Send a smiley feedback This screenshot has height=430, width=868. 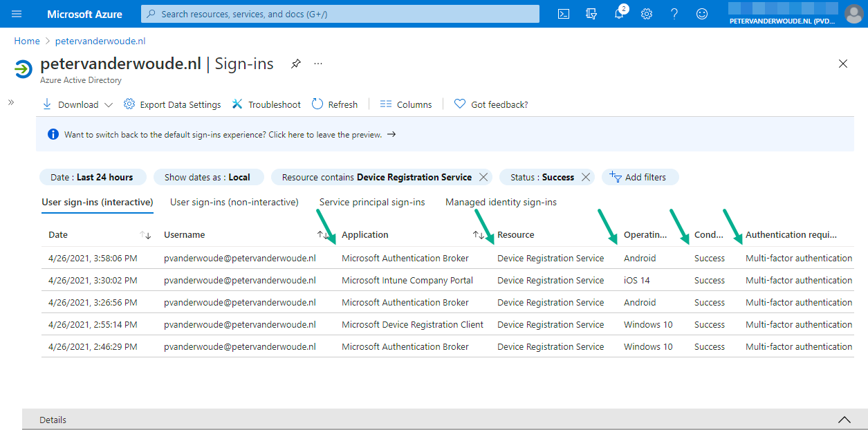(701, 14)
